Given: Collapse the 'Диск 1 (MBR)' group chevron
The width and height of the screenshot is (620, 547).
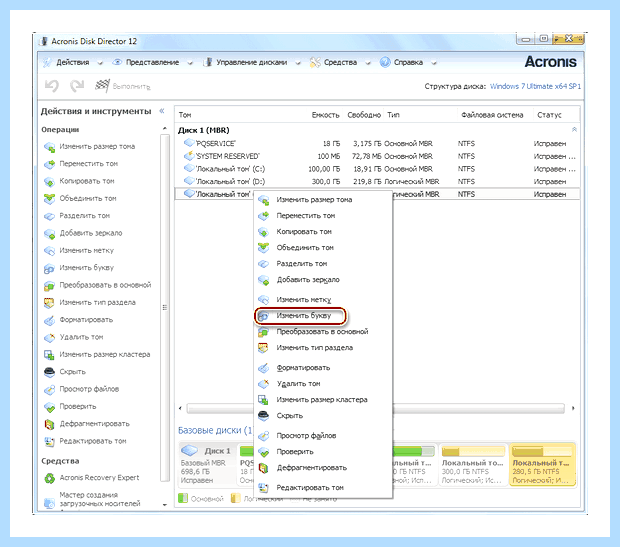Looking at the screenshot, I should [x=574, y=129].
